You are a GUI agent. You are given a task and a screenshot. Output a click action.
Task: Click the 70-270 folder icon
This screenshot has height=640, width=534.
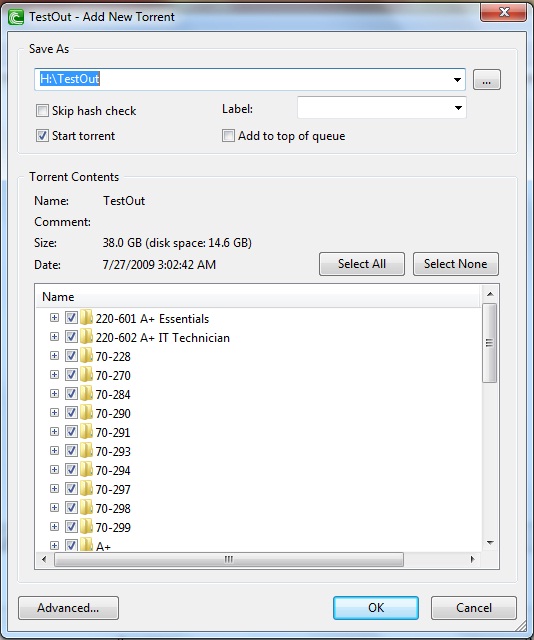point(86,375)
